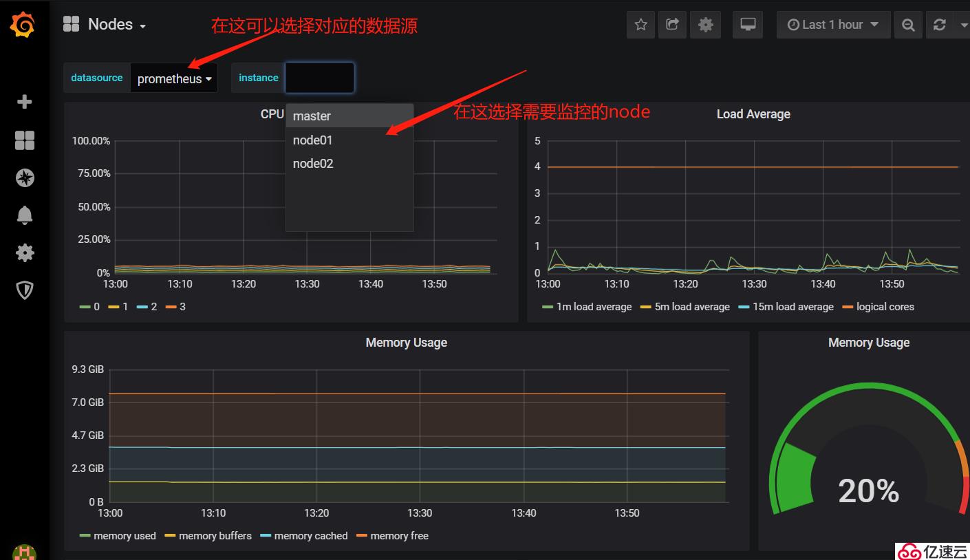Select node01 from the instance list

click(x=349, y=140)
